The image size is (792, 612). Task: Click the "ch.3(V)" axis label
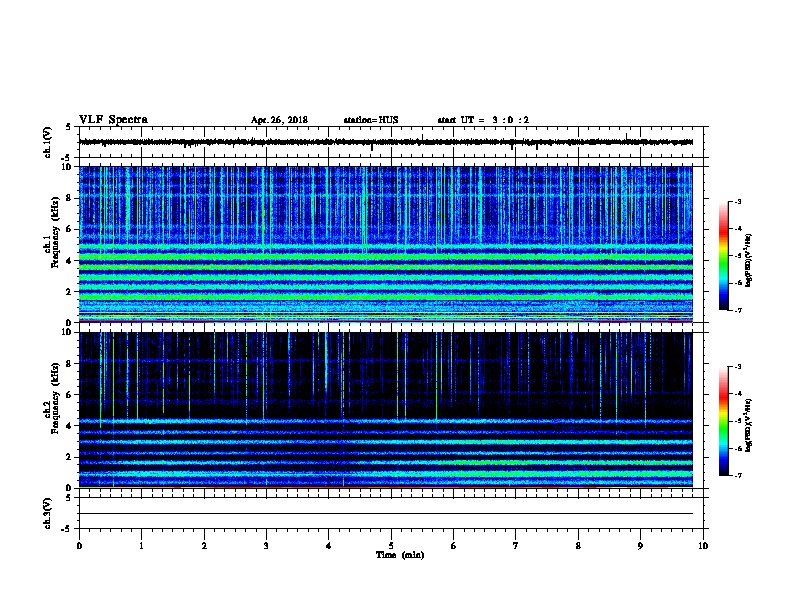[x=48, y=513]
